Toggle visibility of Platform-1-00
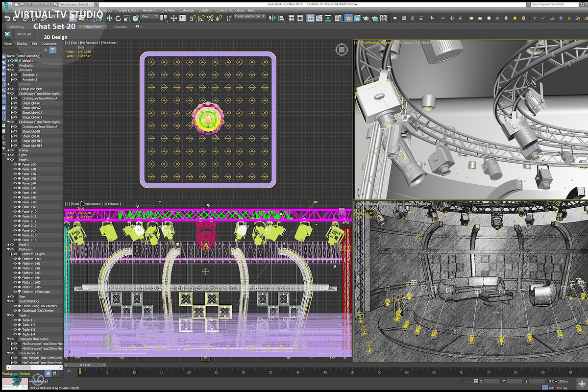 [x=15, y=259]
